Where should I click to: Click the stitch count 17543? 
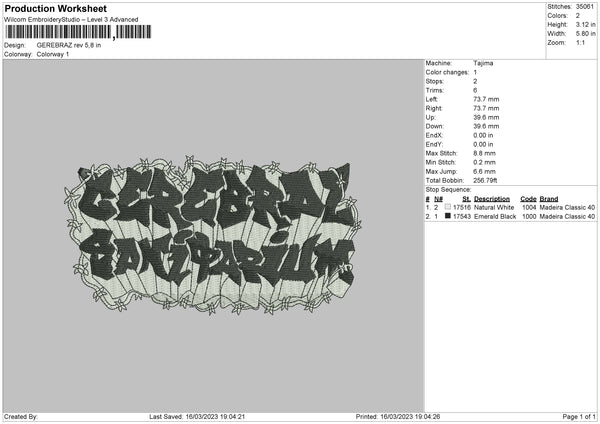tap(461, 217)
